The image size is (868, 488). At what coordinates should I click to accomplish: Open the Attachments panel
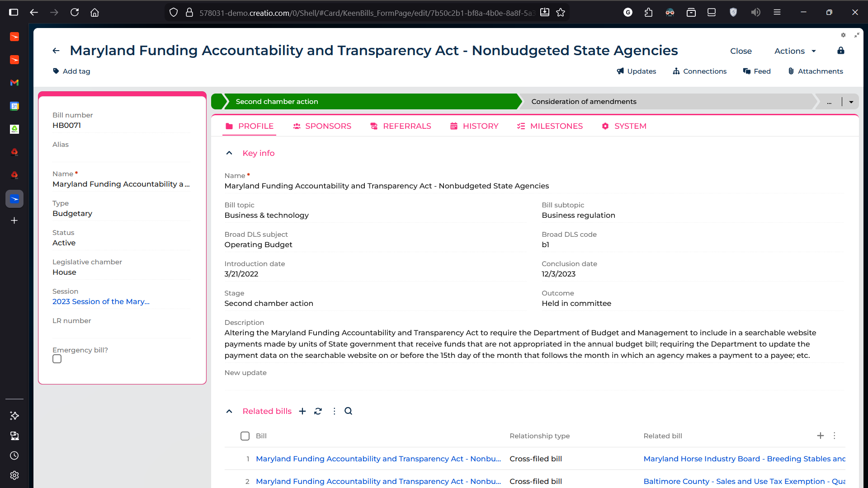pos(816,71)
